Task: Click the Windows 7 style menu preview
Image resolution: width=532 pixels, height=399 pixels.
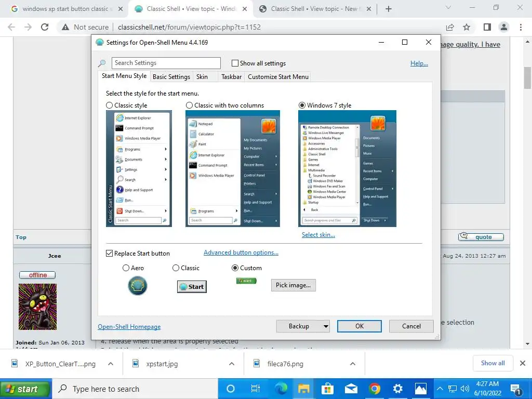Action: point(347,169)
